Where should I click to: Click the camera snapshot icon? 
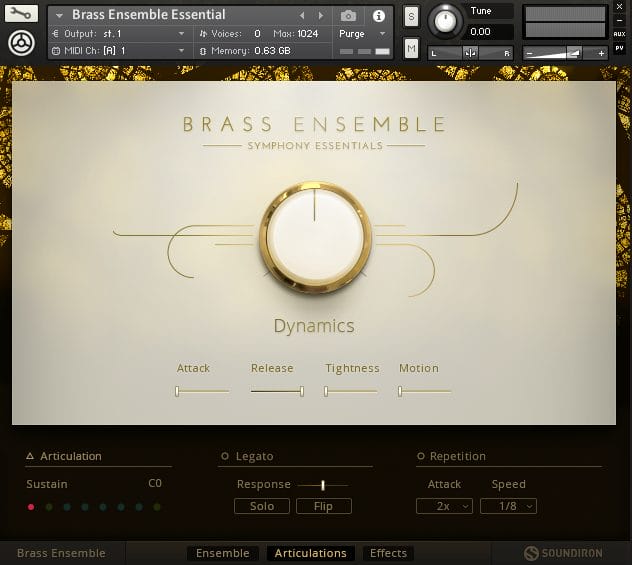click(348, 16)
